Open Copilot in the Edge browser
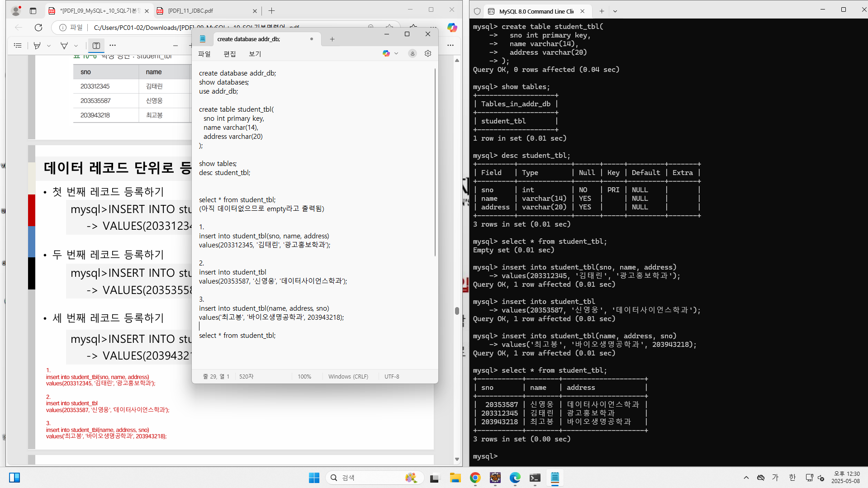Viewport: 868px width, 488px height. point(452,27)
